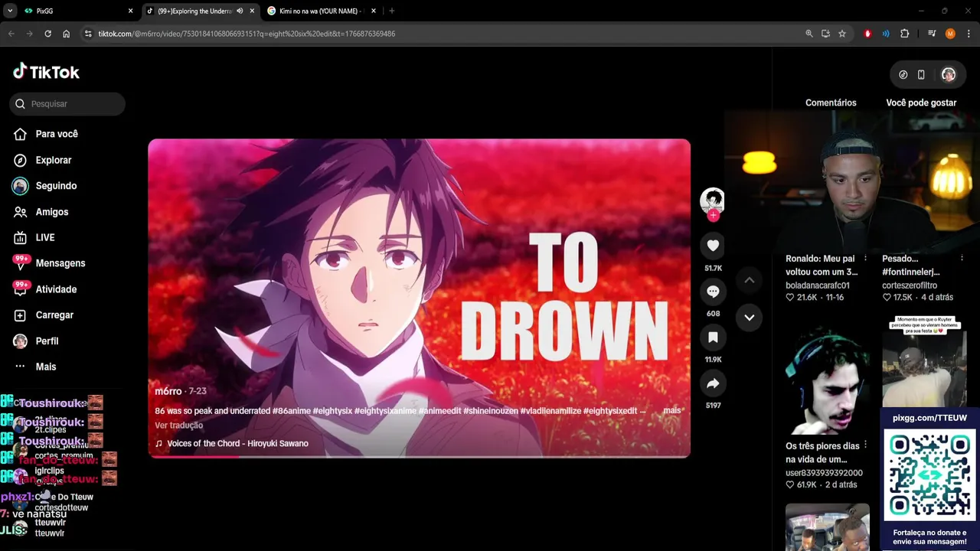Open comments via speech bubble icon
Screen dimensions: 980x551
point(713,292)
